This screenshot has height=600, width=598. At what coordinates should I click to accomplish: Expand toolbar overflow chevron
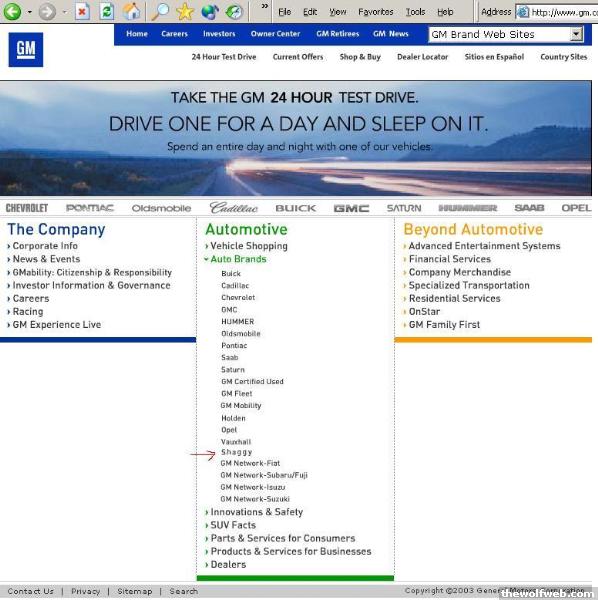coord(264,7)
